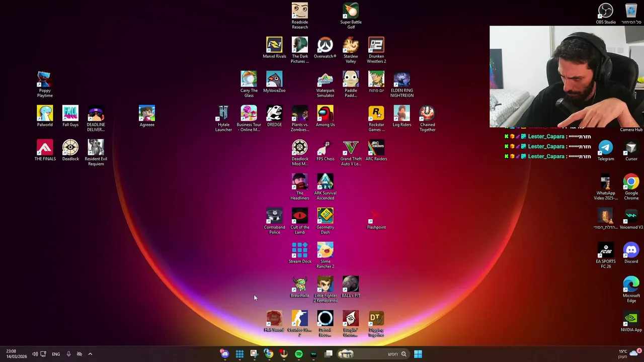Open Google Chrome desktop shortcut

click(631, 187)
